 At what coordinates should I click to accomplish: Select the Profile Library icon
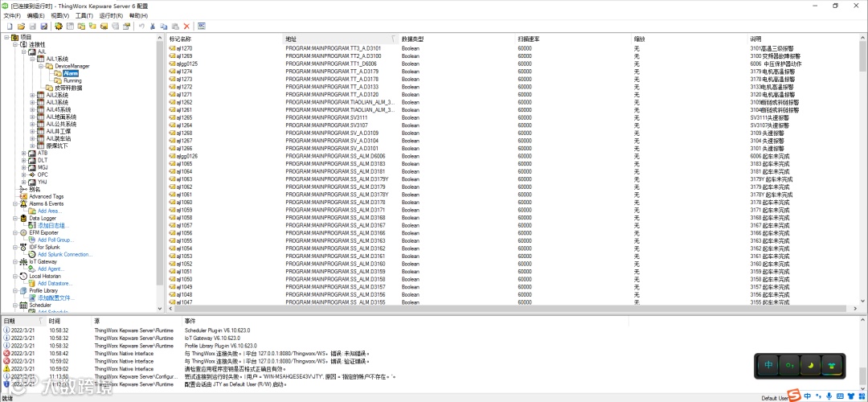click(x=23, y=291)
